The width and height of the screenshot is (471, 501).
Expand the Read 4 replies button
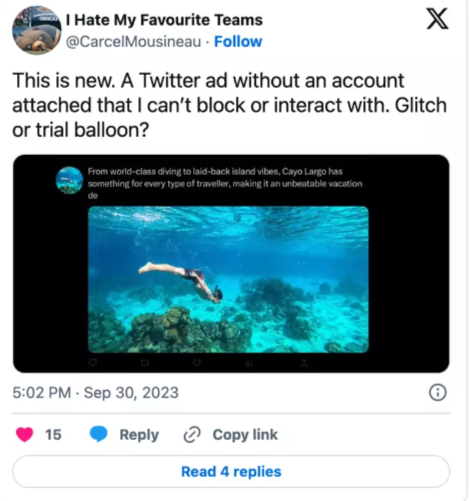[x=231, y=472]
